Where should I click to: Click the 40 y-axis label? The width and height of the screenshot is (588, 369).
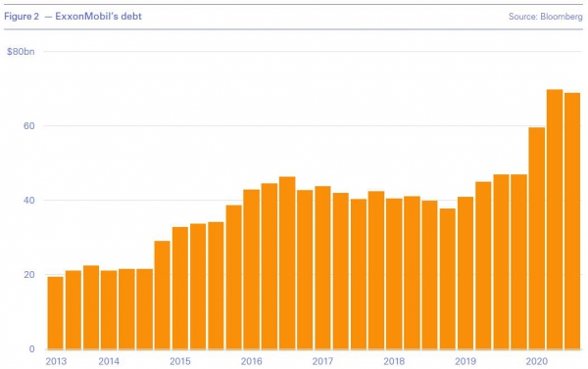pyautogui.click(x=28, y=200)
